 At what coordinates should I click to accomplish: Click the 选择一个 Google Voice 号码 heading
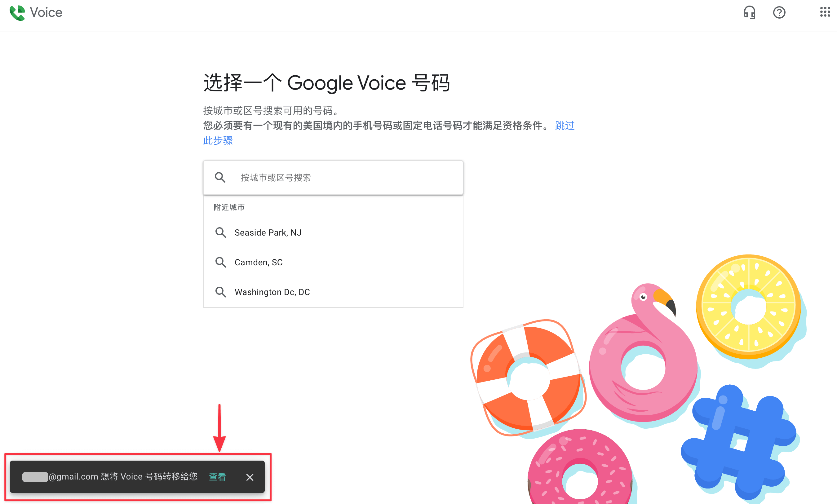tap(327, 83)
